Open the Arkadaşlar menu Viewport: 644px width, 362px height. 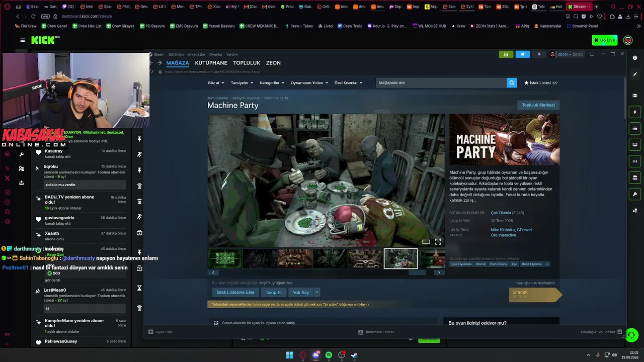point(196,54)
